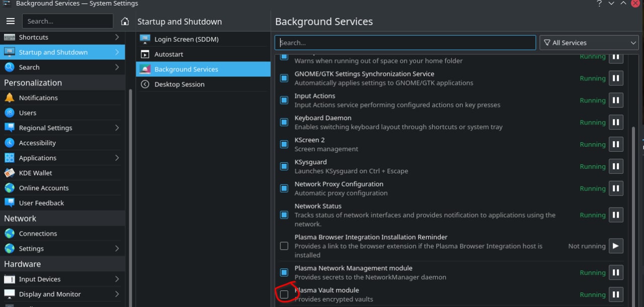The height and width of the screenshot is (307, 644).
Task: Click the Shortcuts keyboard icon
Action: 9,37
